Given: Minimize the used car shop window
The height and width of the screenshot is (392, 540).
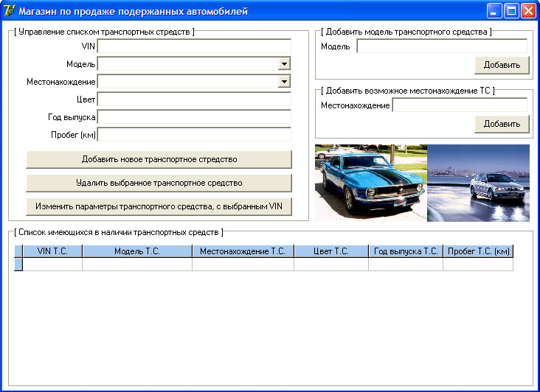Looking at the screenshot, I should [x=494, y=11].
